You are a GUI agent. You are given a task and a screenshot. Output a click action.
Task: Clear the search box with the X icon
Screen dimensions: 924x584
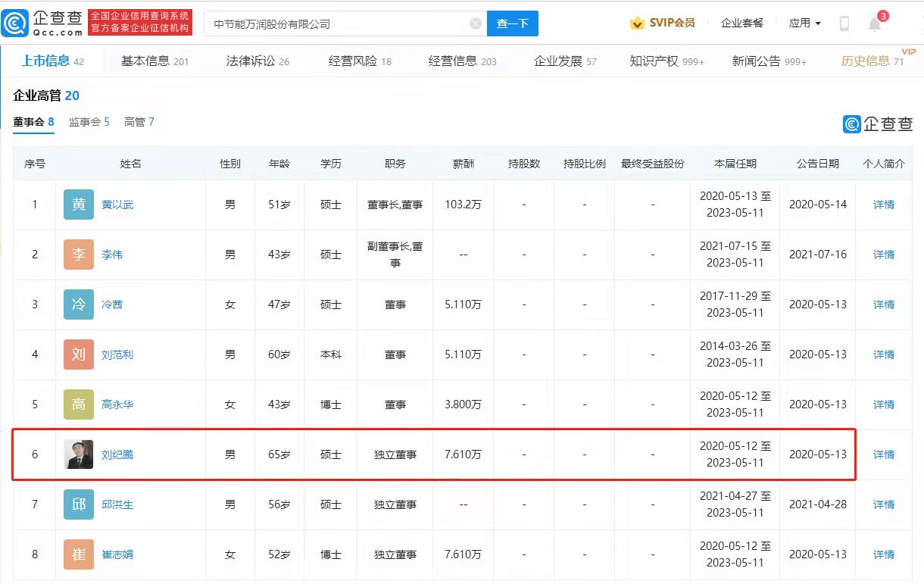pyautogui.click(x=476, y=23)
